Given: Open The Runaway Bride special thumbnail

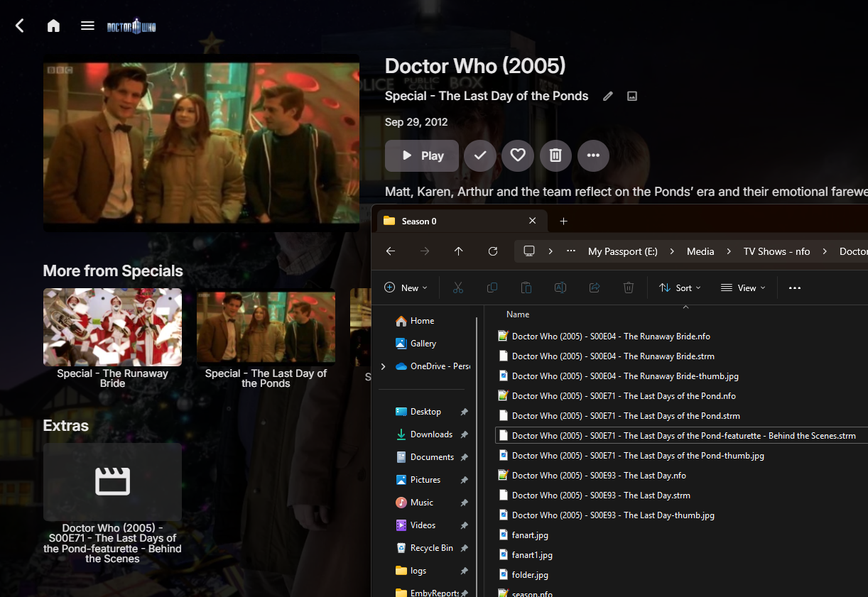Looking at the screenshot, I should 112,327.
